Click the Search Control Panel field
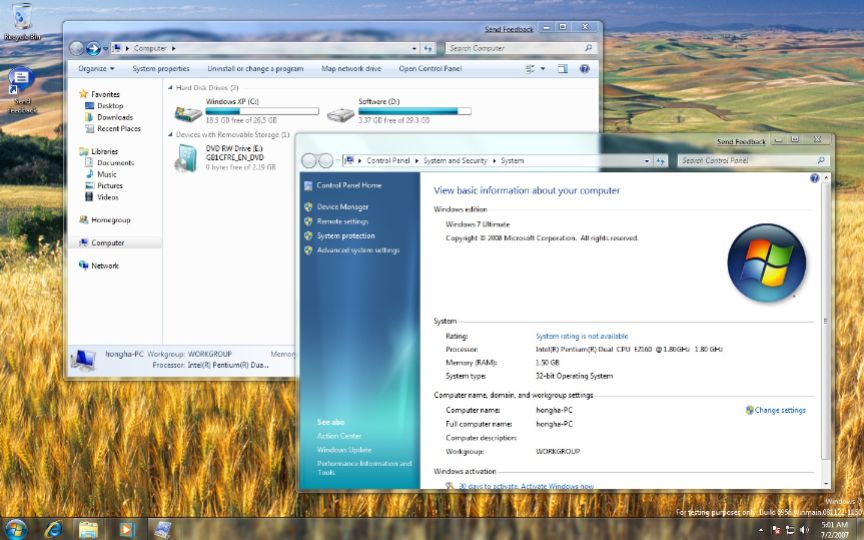Image resolution: width=864 pixels, height=540 pixels. pyautogui.click(x=753, y=161)
